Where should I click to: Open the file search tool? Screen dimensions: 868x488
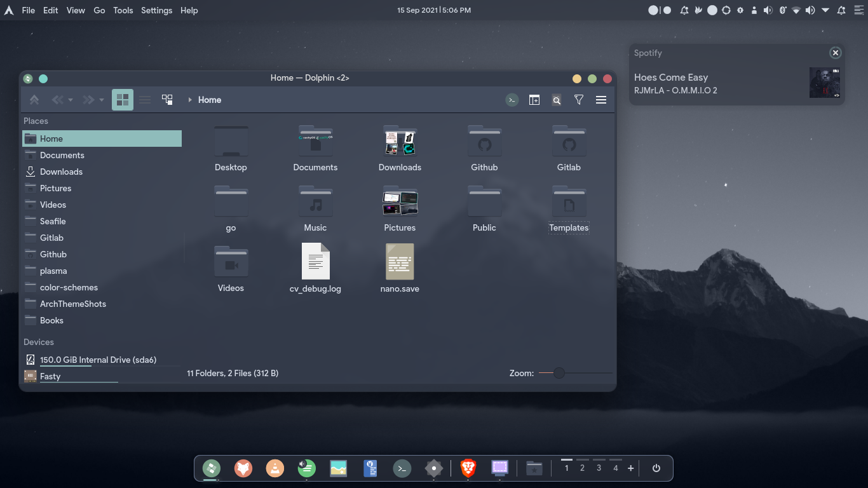point(557,100)
